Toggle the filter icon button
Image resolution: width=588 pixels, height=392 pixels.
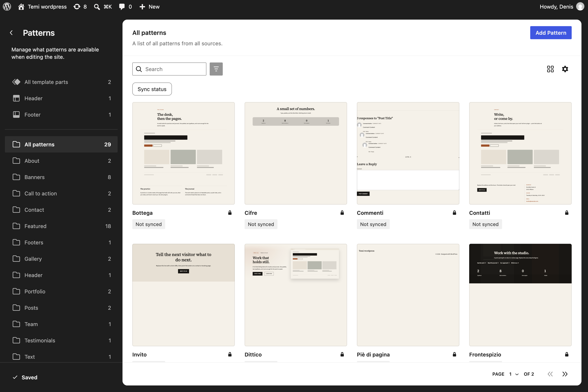click(x=216, y=69)
